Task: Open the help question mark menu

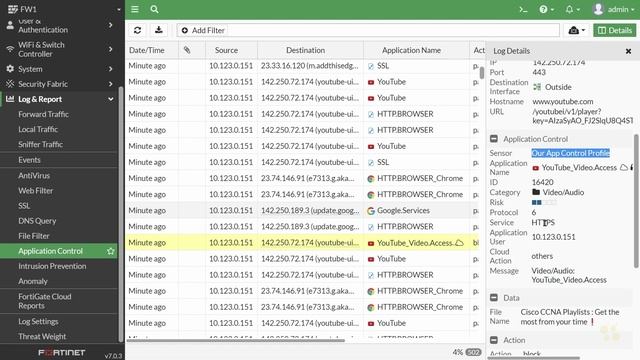Action: tap(546, 9)
